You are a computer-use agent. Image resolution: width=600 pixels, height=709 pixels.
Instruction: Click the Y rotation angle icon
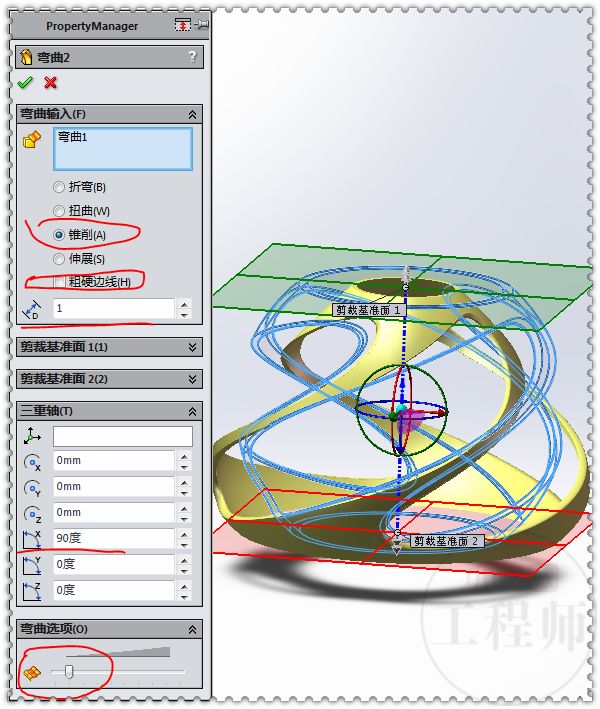(x=32, y=565)
